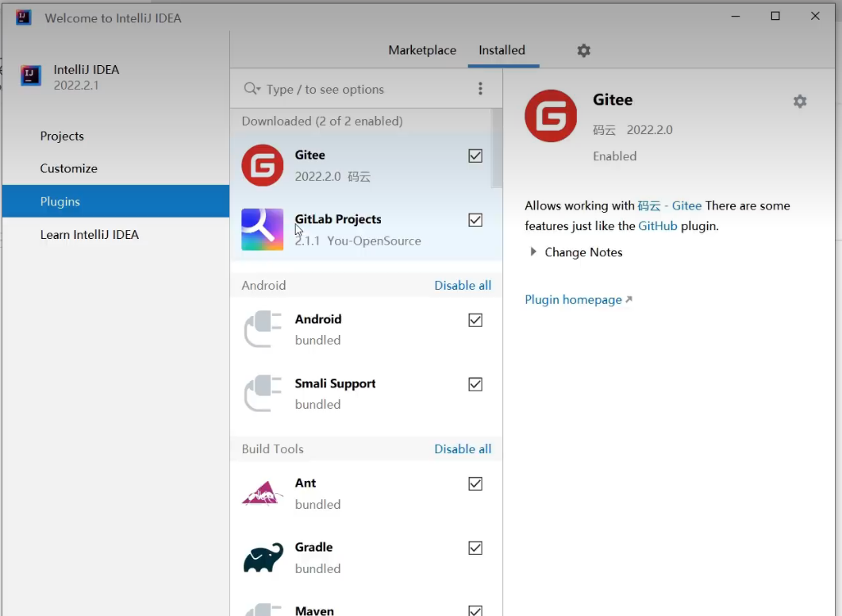Close the Welcome to IntelliJ IDEA window
Screen dimensions: 842x616
click(x=815, y=16)
